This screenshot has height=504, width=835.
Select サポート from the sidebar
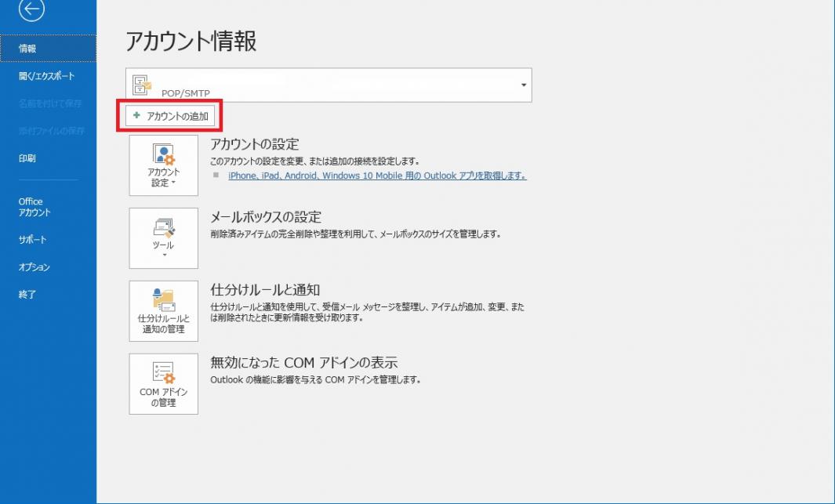(x=32, y=240)
